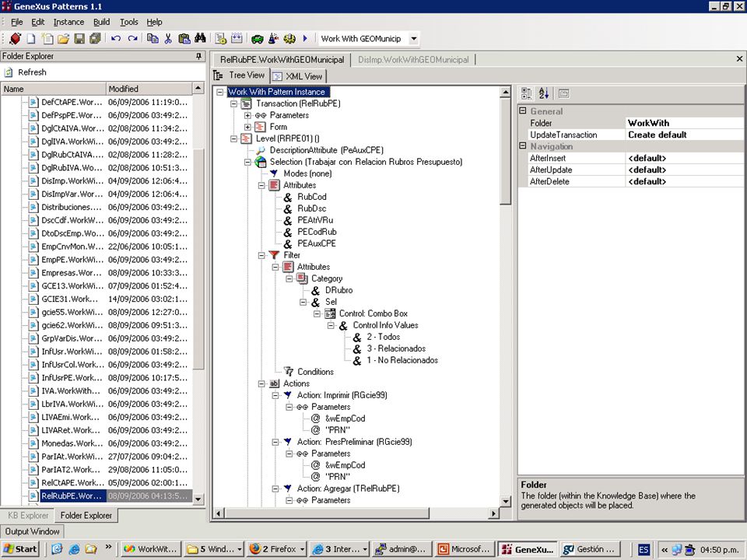Click the Refresh button in Folder Explorer
The image size is (747, 560).
pyautogui.click(x=26, y=72)
